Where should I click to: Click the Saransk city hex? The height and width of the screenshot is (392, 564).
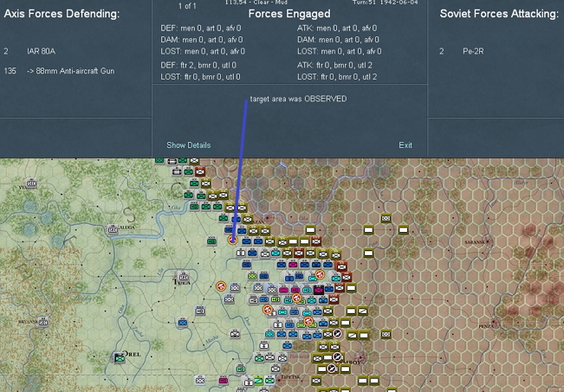pyautogui.click(x=488, y=242)
